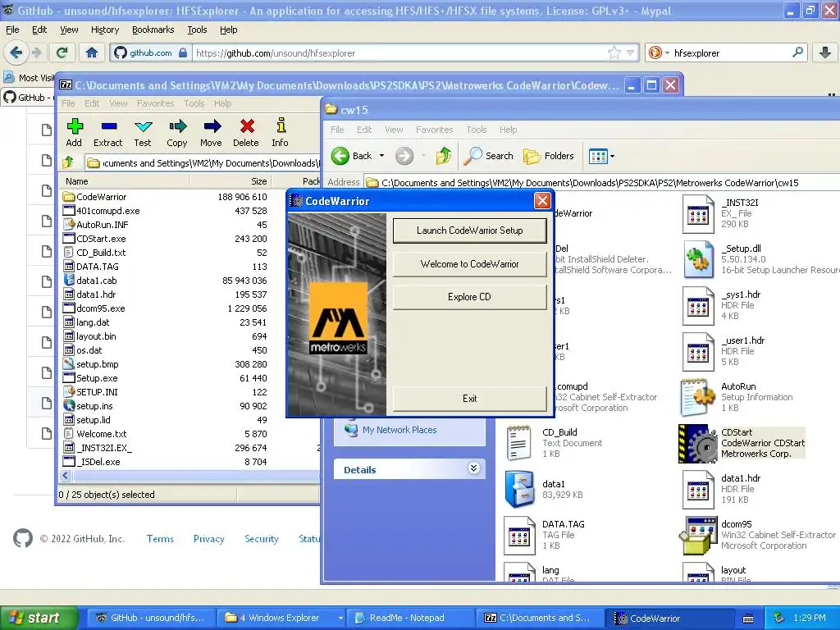Select the data1 cabinet file icon
This screenshot has width=840, height=630.
[x=519, y=489]
